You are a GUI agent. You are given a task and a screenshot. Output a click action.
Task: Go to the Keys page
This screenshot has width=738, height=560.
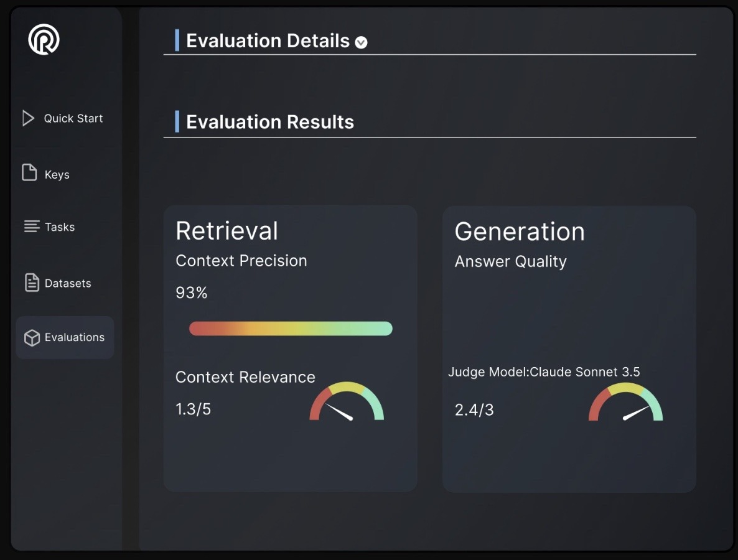click(57, 175)
